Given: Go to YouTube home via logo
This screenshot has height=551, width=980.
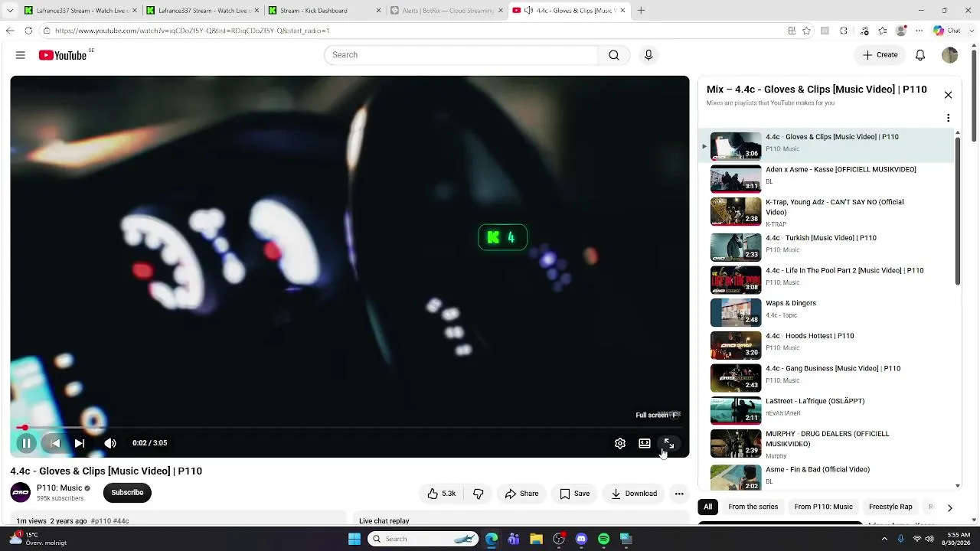Looking at the screenshot, I should click(x=63, y=55).
